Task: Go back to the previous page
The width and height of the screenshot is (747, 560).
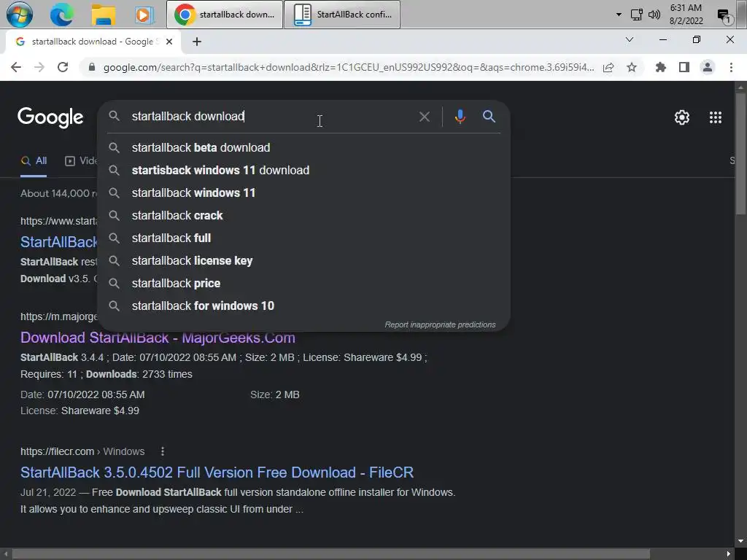Action: point(16,67)
